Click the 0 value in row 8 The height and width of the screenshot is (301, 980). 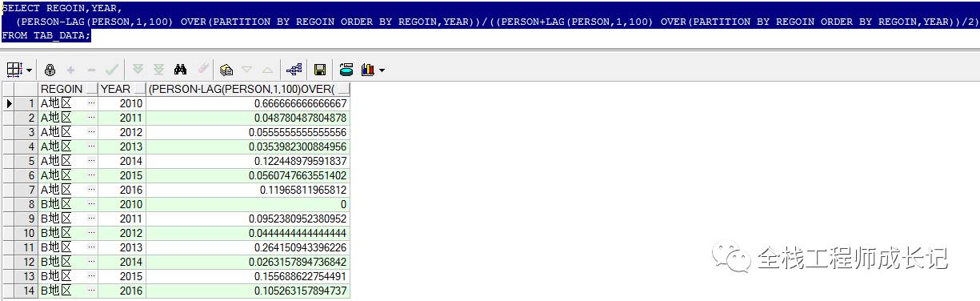[249, 204]
